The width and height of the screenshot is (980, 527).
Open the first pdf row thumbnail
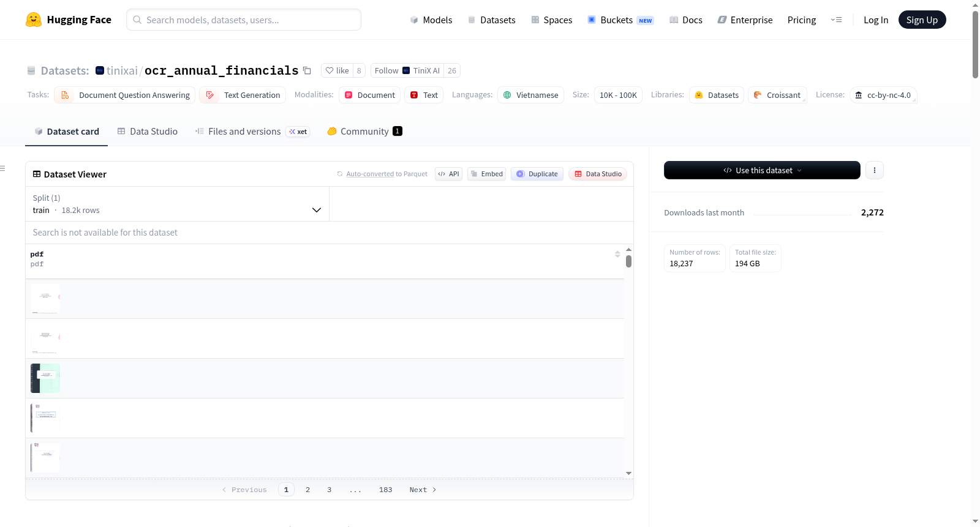tap(45, 299)
